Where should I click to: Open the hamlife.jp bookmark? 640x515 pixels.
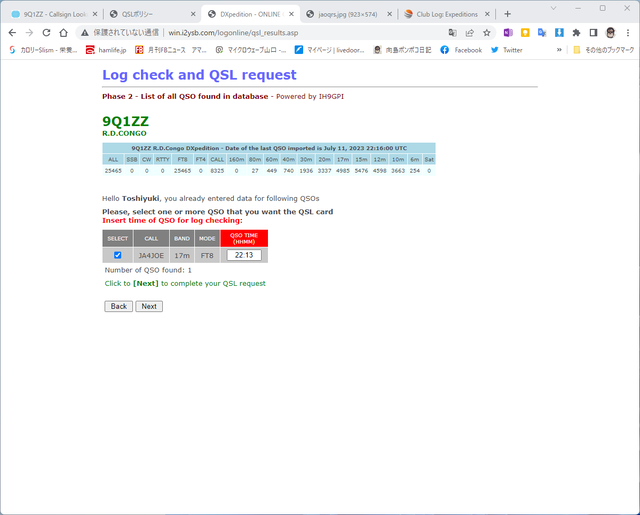pos(106,50)
